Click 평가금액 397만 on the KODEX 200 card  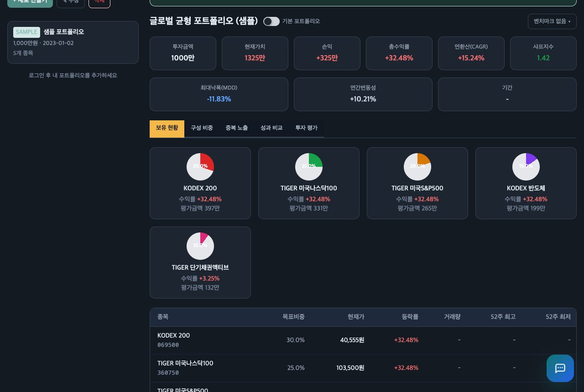pos(200,208)
